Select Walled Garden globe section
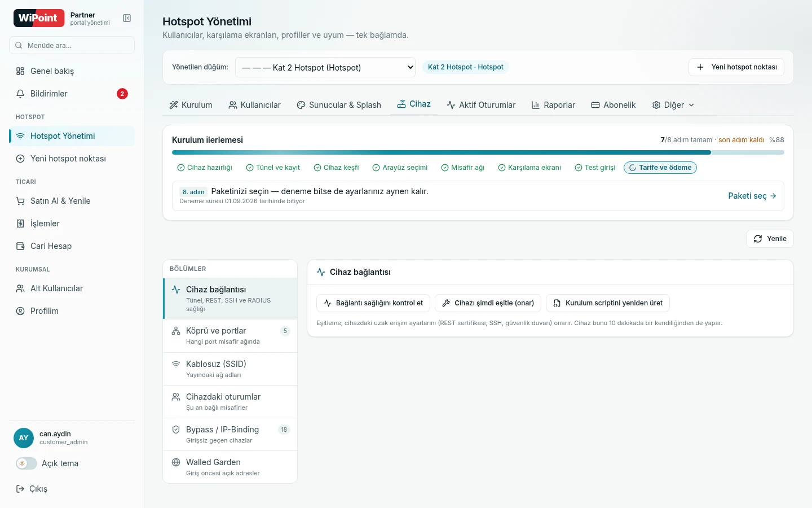This screenshot has width=812, height=508. [230, 467]
